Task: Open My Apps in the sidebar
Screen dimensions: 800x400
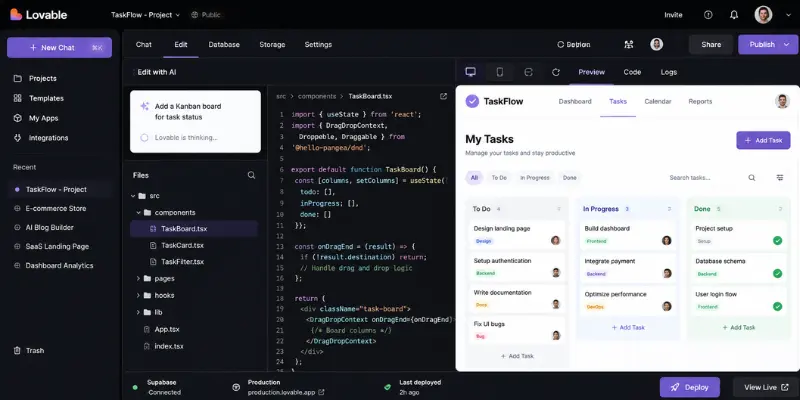Action: (36, 118)
